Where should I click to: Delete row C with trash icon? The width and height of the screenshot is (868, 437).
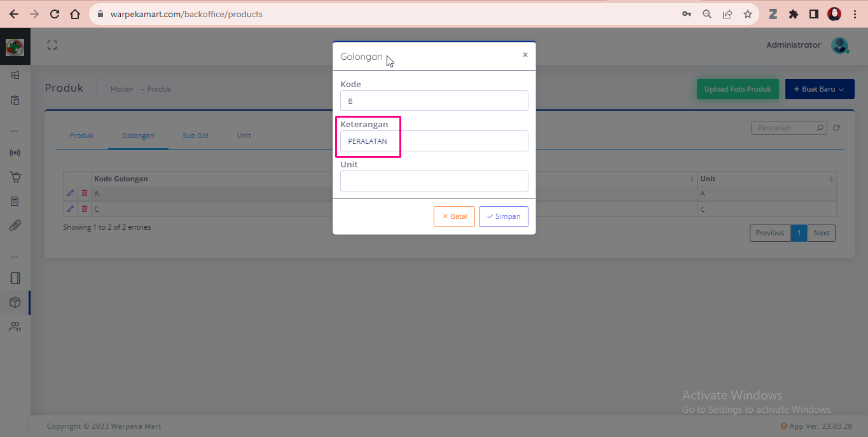85,209
